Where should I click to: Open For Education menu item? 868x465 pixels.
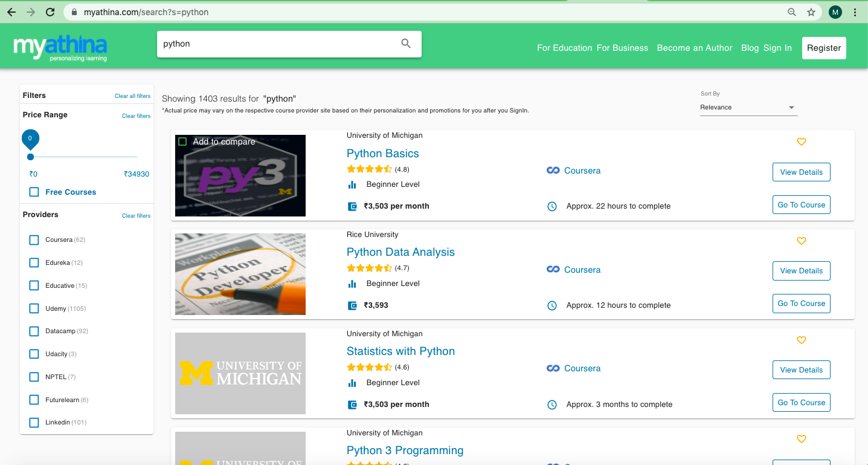[x=564, y=48]
